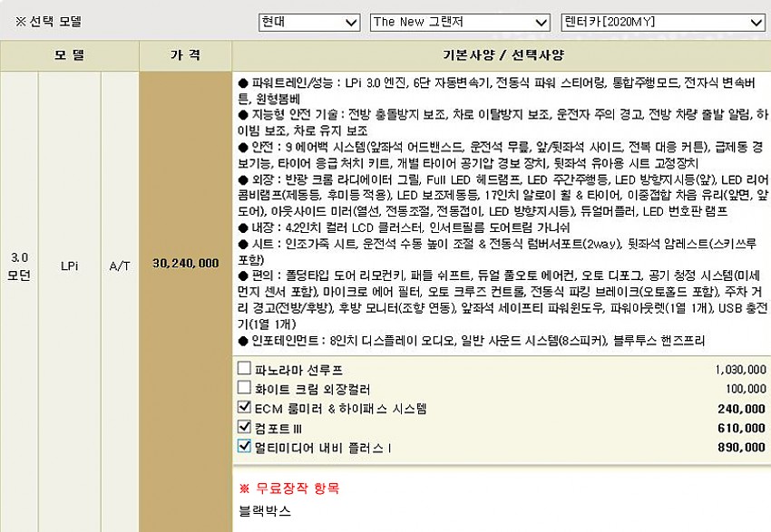
Task: Click the base price 30,240,000
Action: [x=185, y=263]
